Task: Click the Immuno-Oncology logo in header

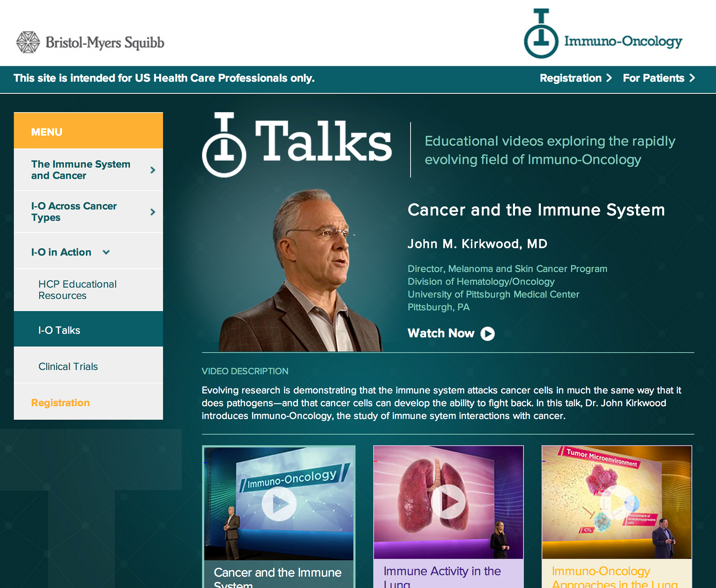Action: coord(603,34)
